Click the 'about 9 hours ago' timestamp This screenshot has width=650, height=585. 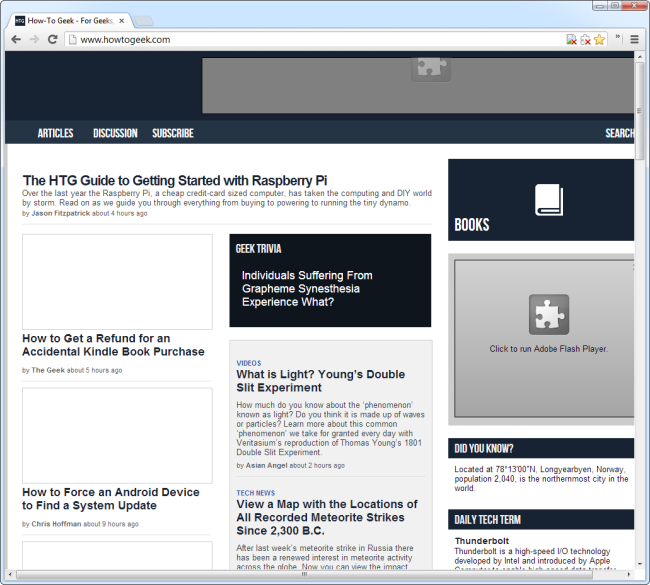111,524
